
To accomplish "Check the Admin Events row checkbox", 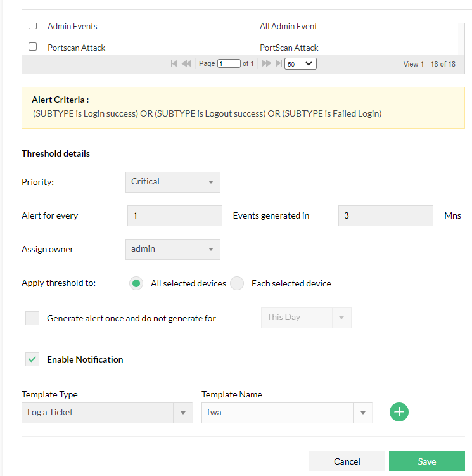I will pos(33,26).
